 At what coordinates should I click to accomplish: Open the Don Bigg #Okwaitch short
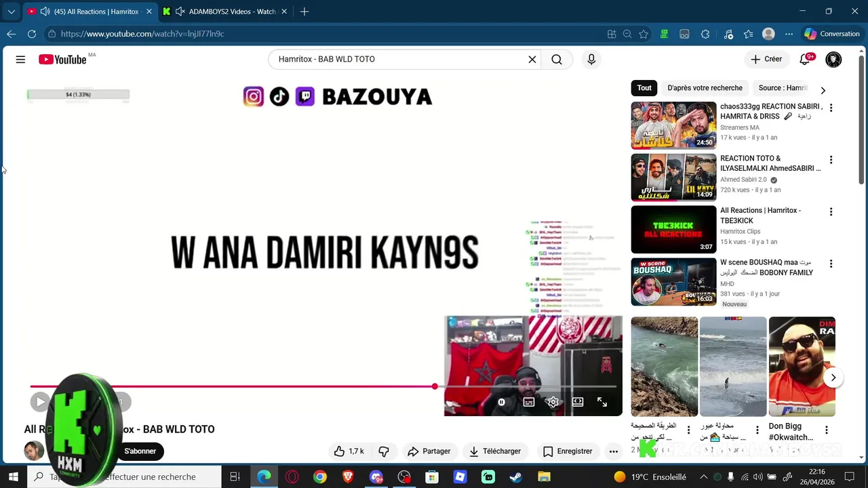coord(802,367)
